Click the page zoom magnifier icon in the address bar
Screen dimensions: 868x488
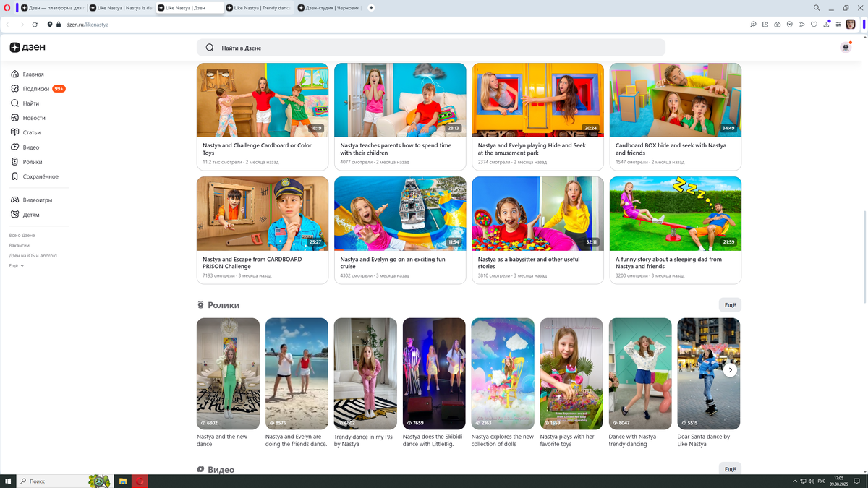[x=753, y=25]
